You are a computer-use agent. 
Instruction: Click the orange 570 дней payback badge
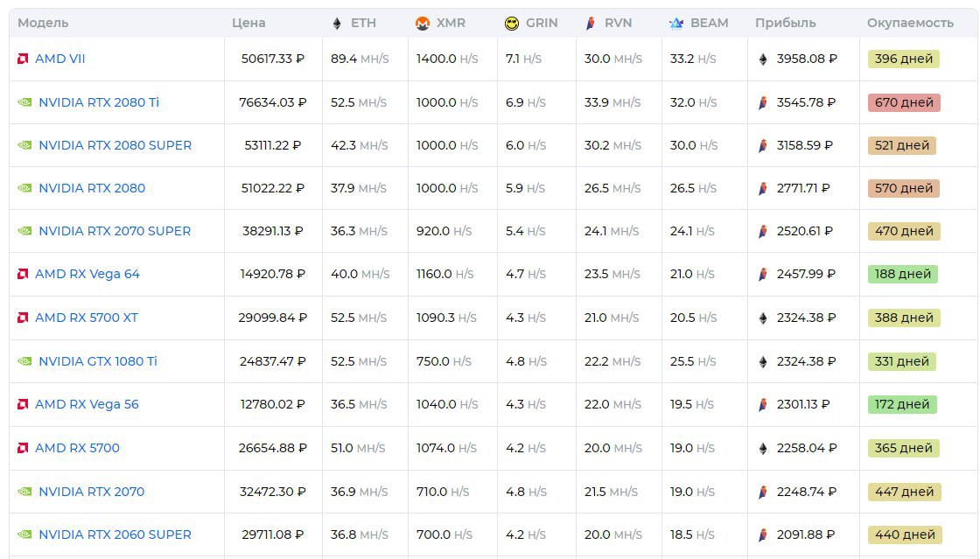pos(904,188)
